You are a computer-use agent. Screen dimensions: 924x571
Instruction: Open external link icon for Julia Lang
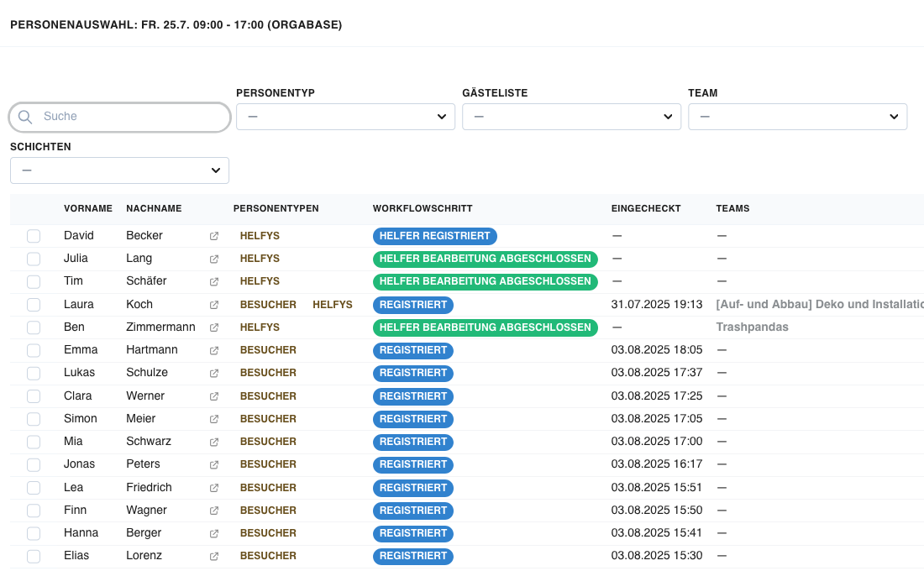[214, 259]
